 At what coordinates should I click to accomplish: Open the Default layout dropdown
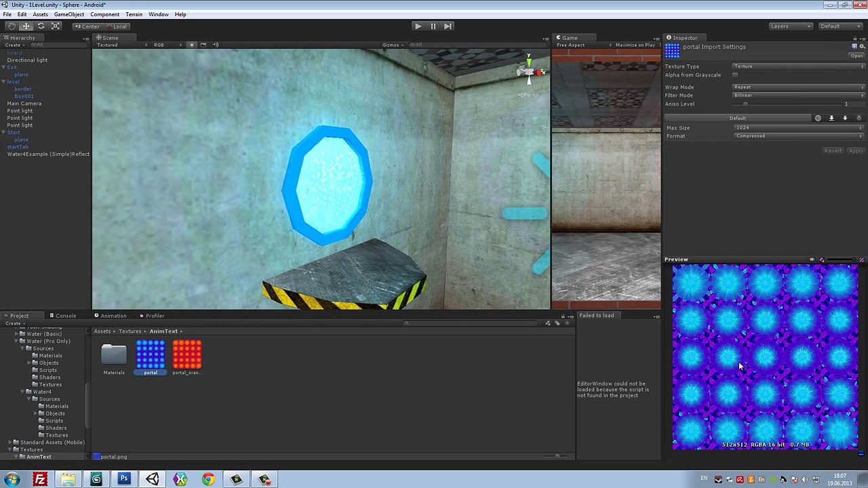click(840, 26)
